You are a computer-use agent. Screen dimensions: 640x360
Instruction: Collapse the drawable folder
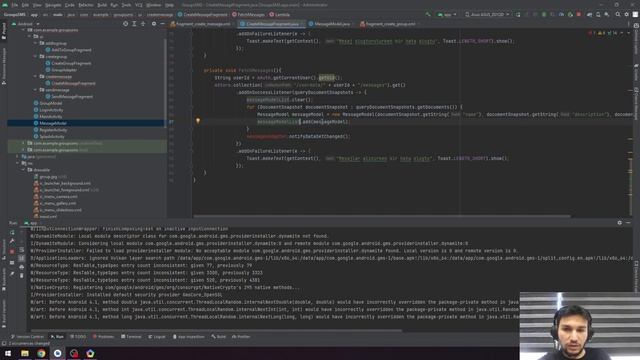tap(24, 170)
